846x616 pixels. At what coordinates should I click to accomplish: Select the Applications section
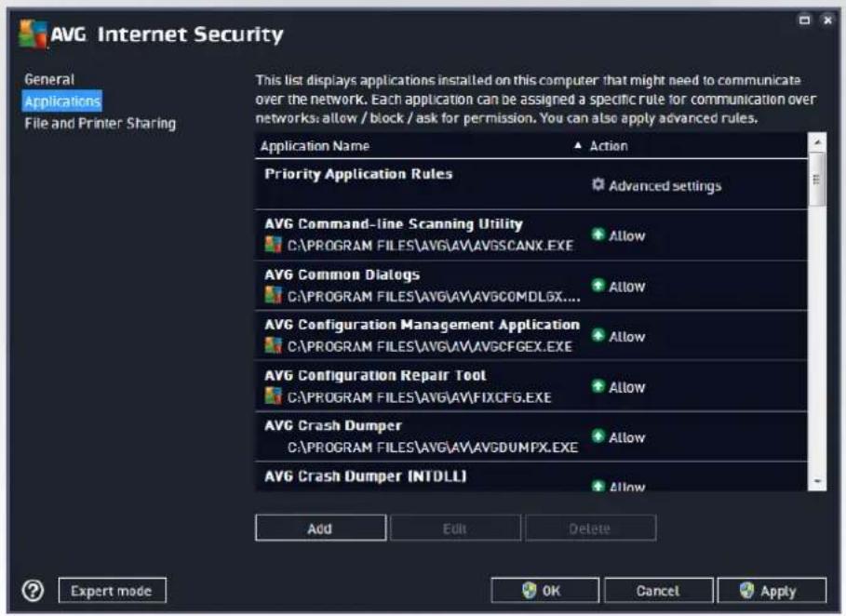coord(62,100)
